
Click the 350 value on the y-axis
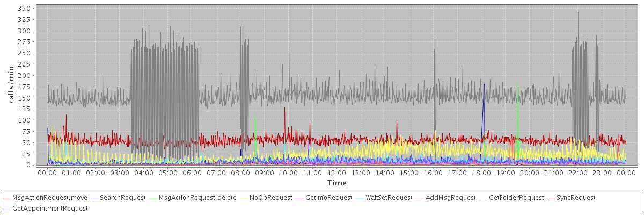(24, 9)
